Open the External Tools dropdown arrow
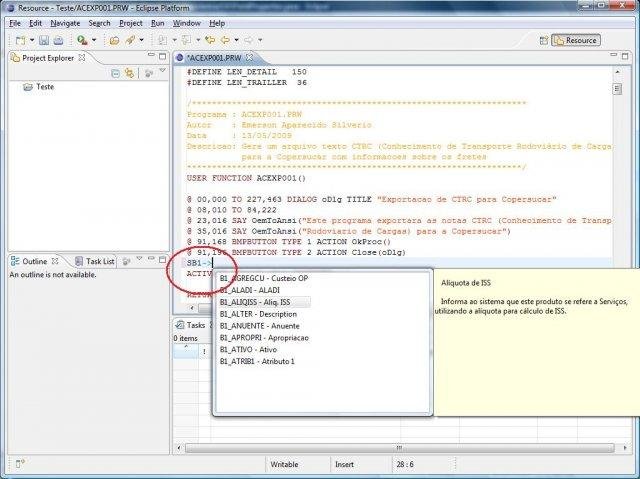640x479 pixels. click(x=94, y=40)
